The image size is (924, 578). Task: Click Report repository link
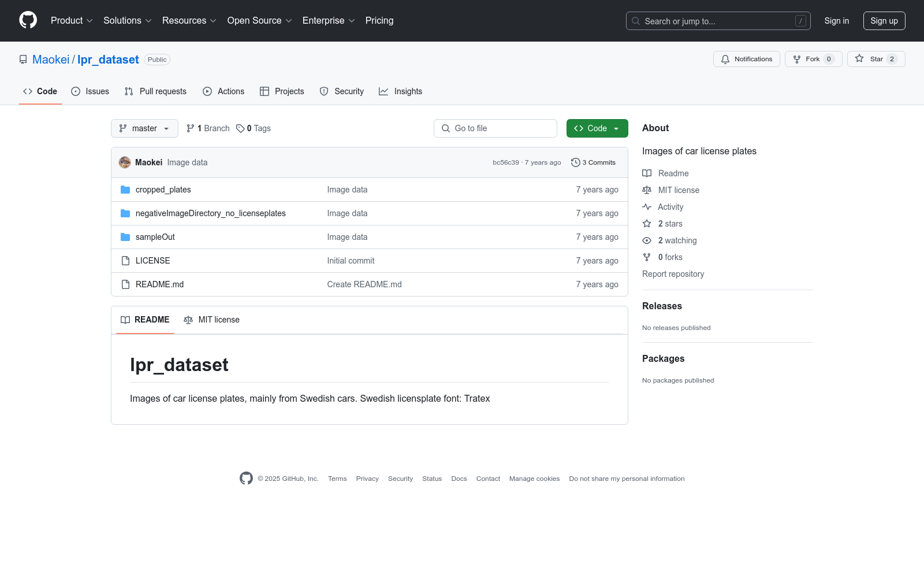[673, 274]
